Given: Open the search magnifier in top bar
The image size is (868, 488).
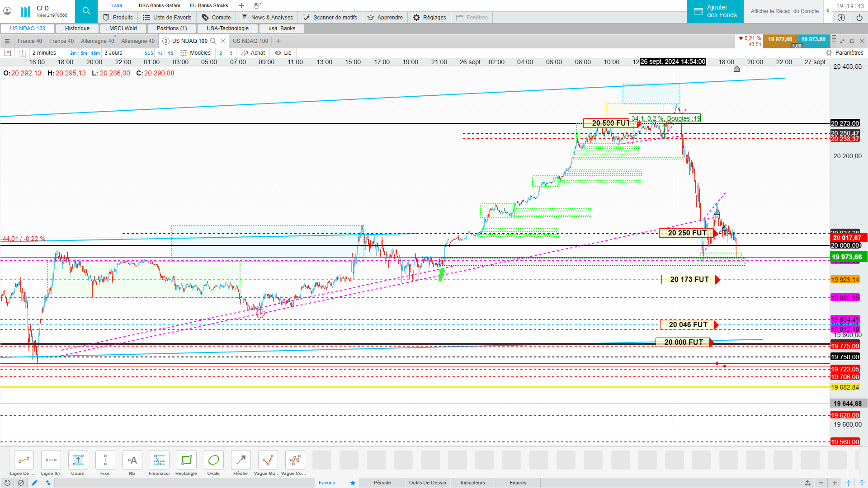Looking at the screenshot, I should point(86,11).
